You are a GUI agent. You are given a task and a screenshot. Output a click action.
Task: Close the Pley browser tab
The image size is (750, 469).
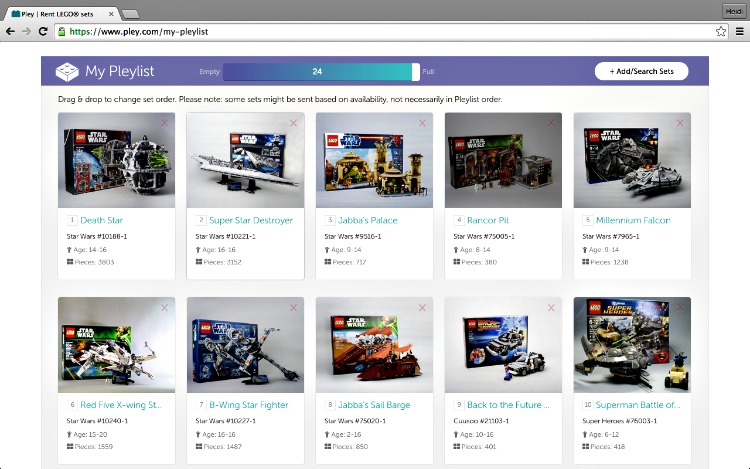point(111,14)
